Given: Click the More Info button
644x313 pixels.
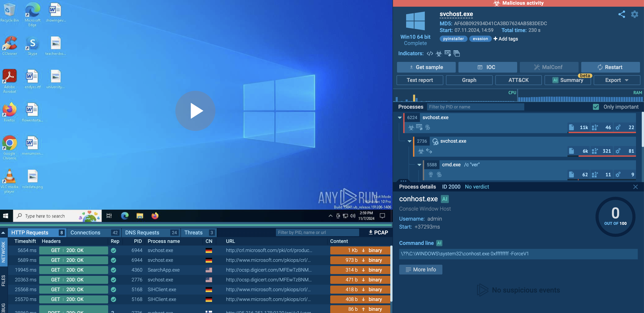Looking at the screenshot, I should click(421, 270).
